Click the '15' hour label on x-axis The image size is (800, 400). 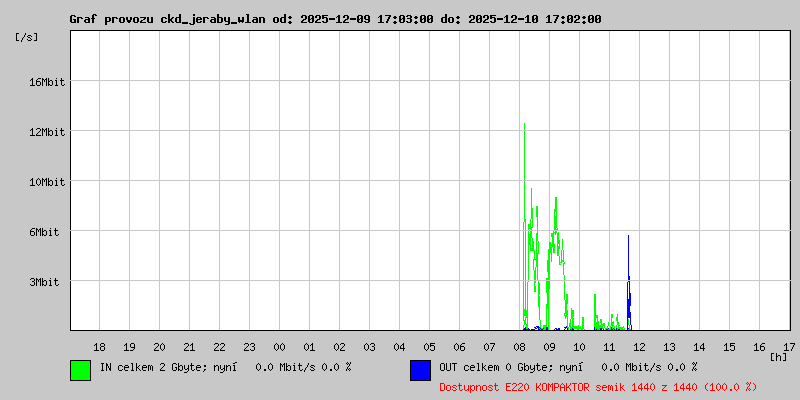730,347
